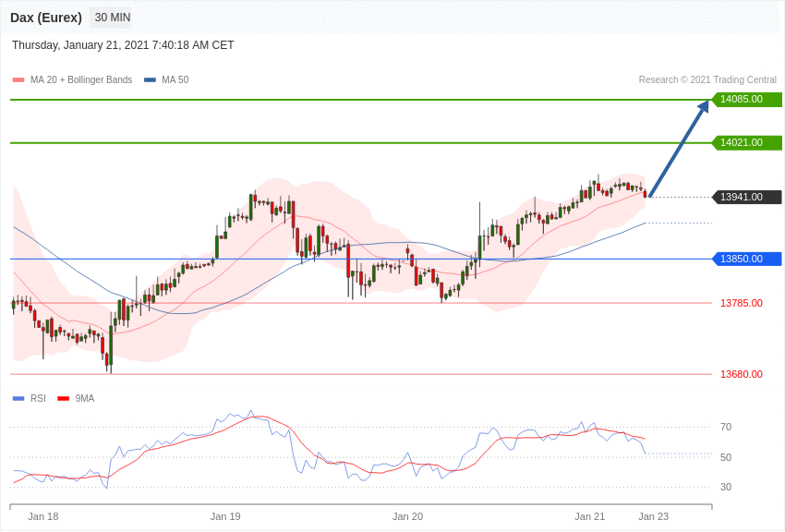
Task: Click the 13850.00 pivot price tag
Action: (x=746, y=260)
